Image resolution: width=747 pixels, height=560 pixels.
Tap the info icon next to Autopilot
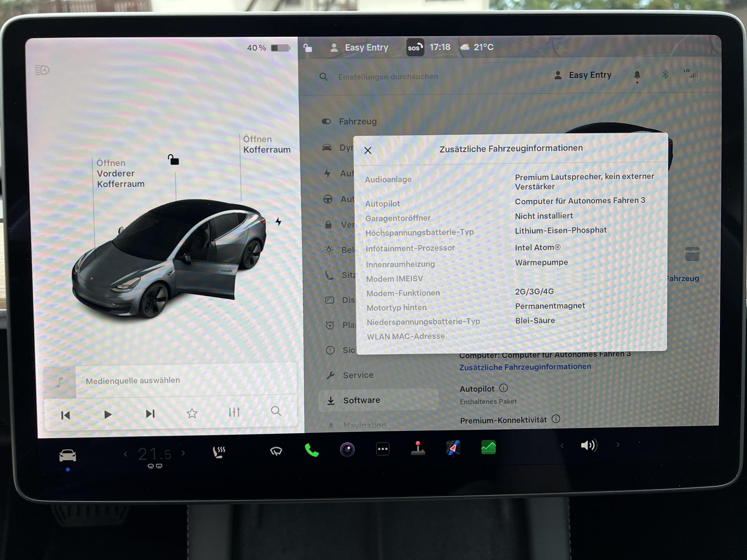pyautogui.click(x=503, y=388)
